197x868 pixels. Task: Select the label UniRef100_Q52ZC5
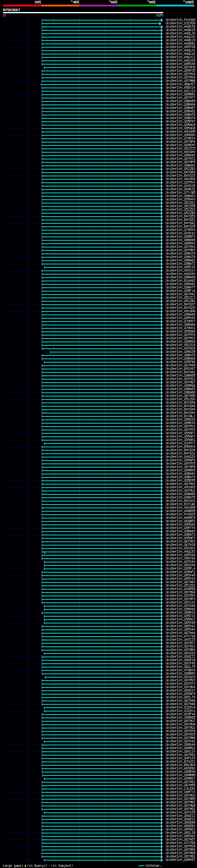coord(180,149)
